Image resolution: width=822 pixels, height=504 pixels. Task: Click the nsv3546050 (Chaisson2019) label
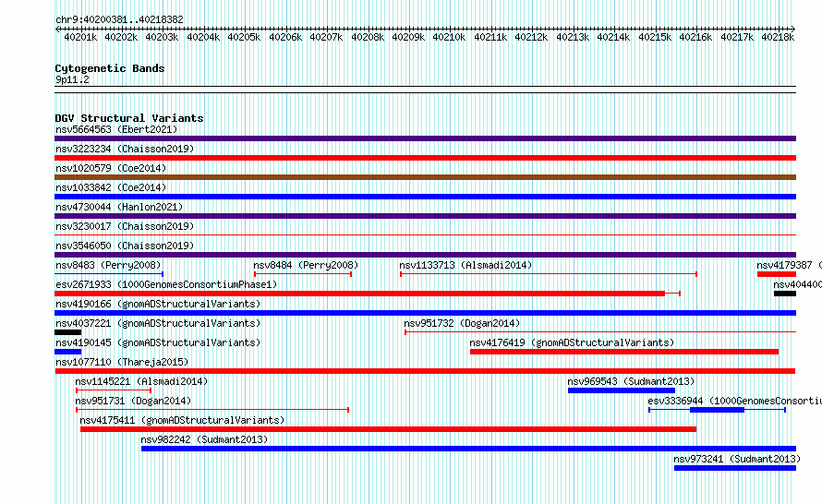point(125,246)
